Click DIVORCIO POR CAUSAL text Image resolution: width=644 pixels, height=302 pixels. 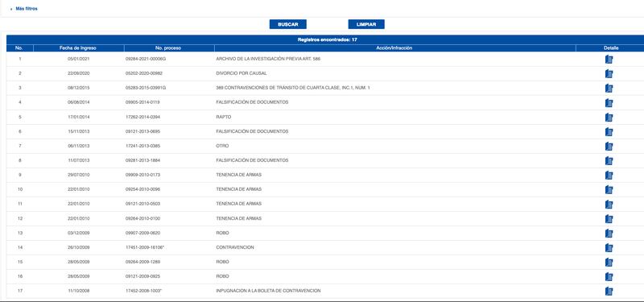[241, 73]
